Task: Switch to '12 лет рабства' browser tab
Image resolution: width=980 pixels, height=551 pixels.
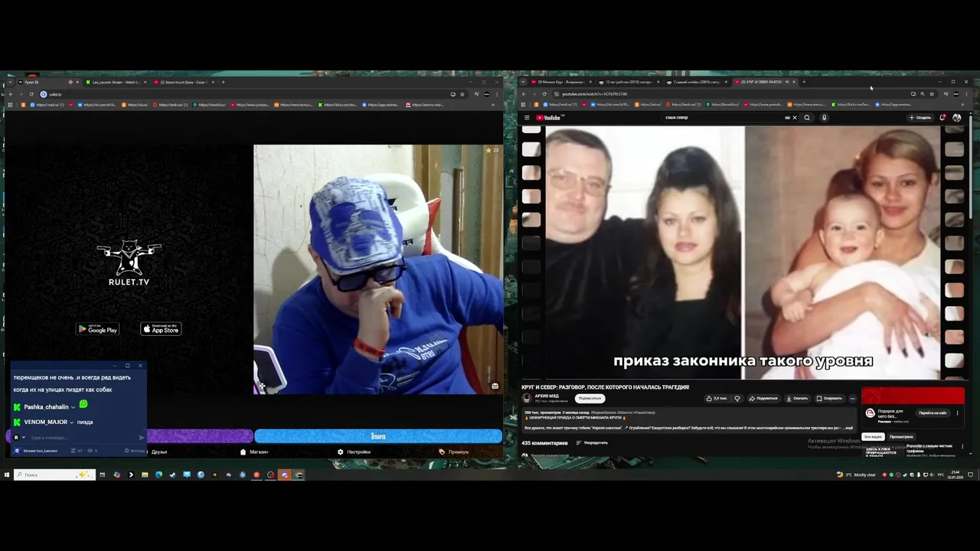Action: pos(629,82)
